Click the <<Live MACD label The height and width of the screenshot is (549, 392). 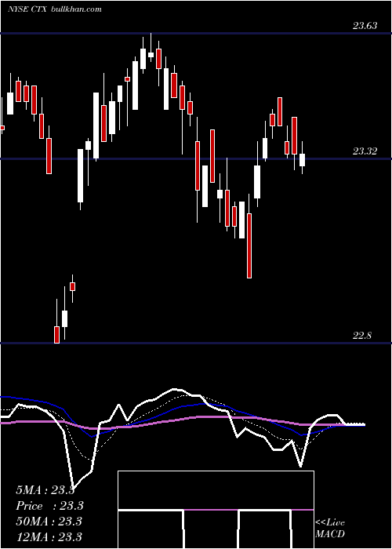[330, 529]
